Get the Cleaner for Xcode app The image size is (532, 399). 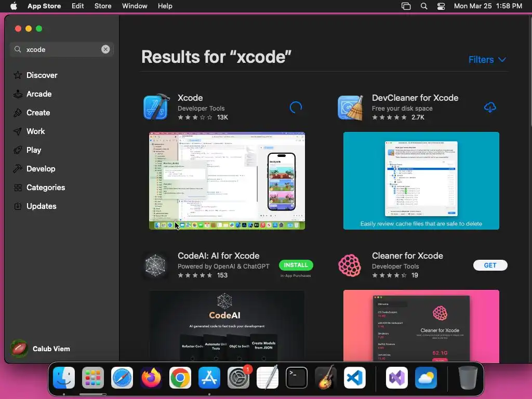click(x=490, y=265)
